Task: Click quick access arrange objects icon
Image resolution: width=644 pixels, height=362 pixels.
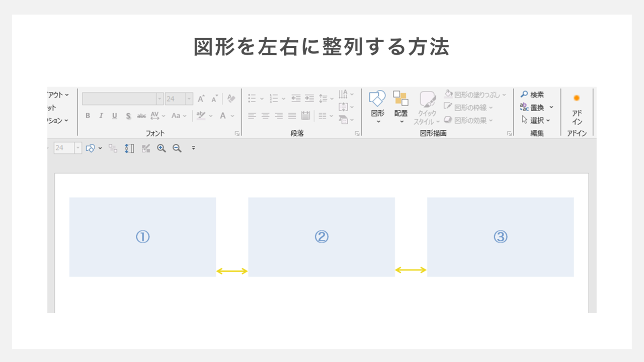Action: tap(113, 148)
